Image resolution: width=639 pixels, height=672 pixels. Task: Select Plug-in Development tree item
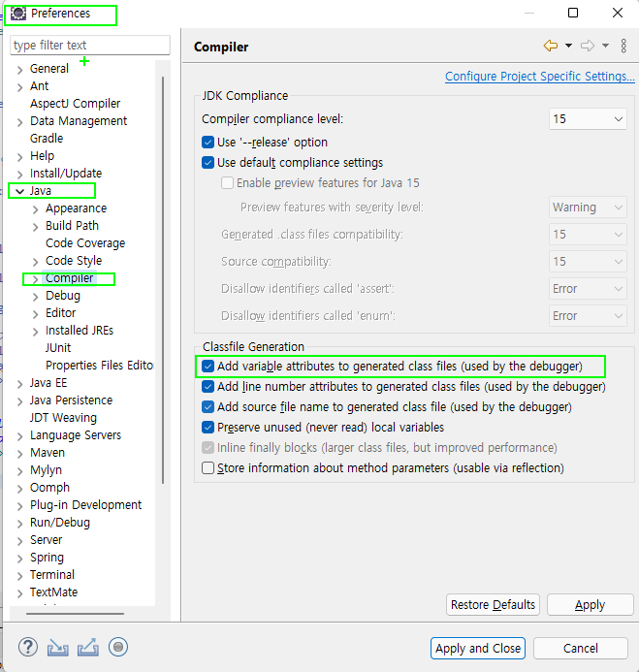(85, 505)
